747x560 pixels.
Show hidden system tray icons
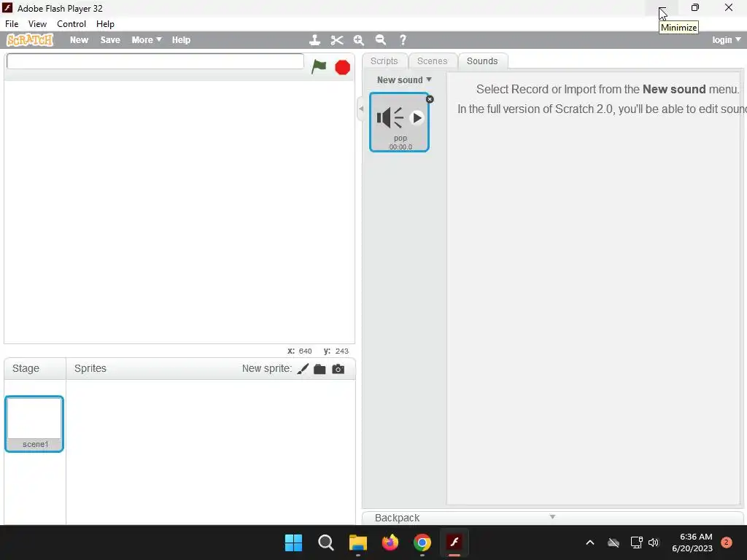pyautogui.click(x=589, y=542)
